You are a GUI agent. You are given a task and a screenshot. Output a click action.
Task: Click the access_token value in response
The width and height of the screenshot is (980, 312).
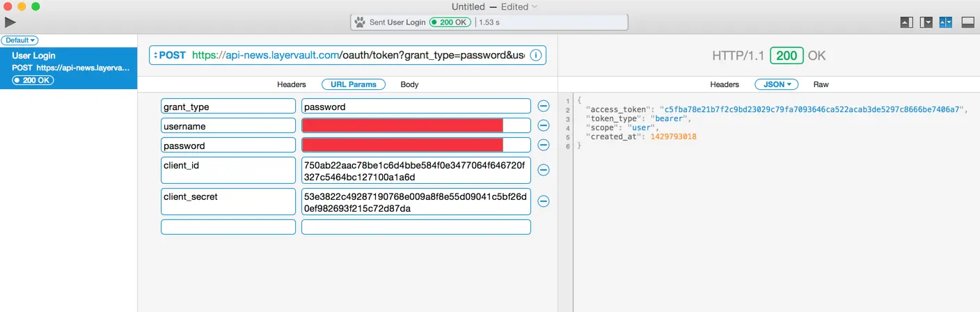coord(812,109)
